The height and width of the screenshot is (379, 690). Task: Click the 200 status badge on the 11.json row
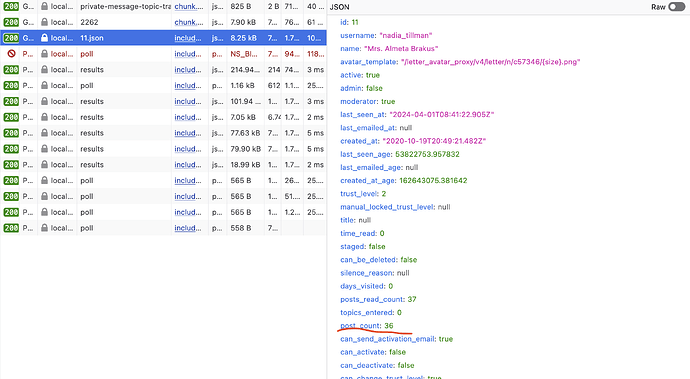tap(11, 38)
